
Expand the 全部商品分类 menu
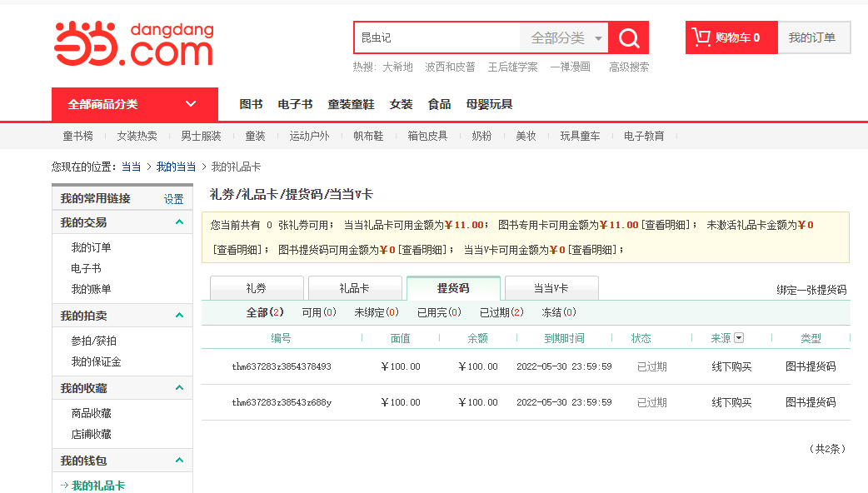(x=134, y=104)
